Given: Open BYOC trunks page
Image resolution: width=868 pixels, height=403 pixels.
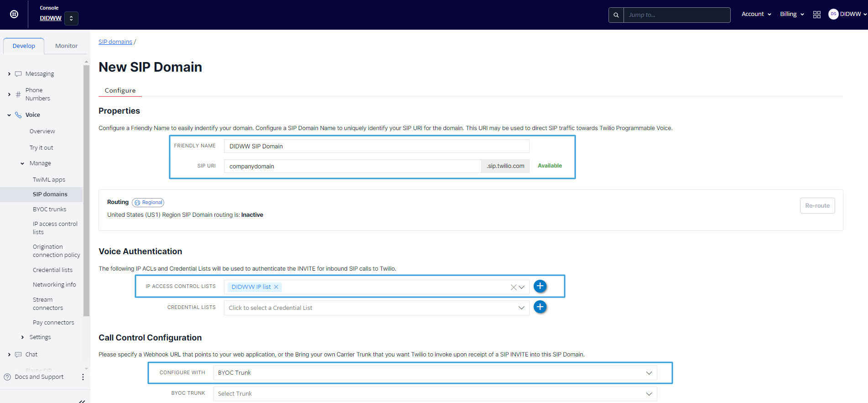Looking at the screenshot, I should pyautogui.click(x=50, y=209).
